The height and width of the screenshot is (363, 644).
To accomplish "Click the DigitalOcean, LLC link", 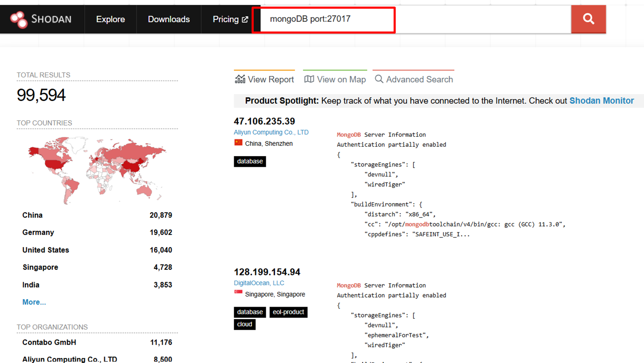I will tap(259, 283).
